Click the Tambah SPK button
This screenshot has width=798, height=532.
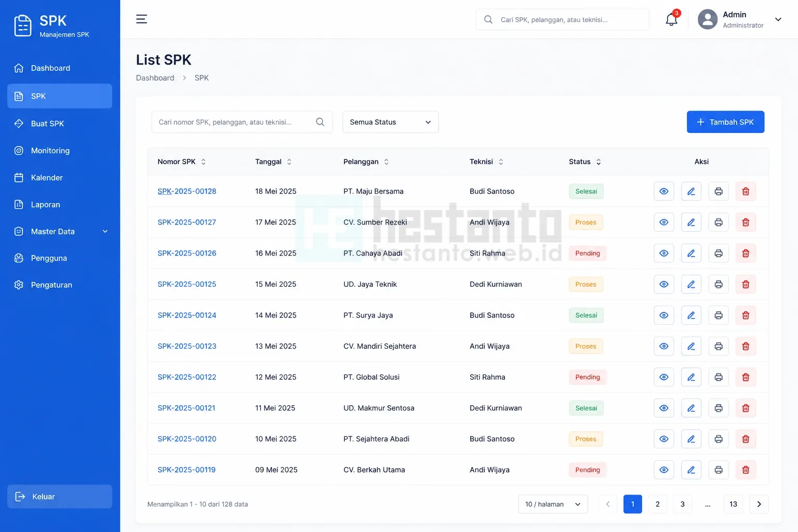[x=725, y=122]
